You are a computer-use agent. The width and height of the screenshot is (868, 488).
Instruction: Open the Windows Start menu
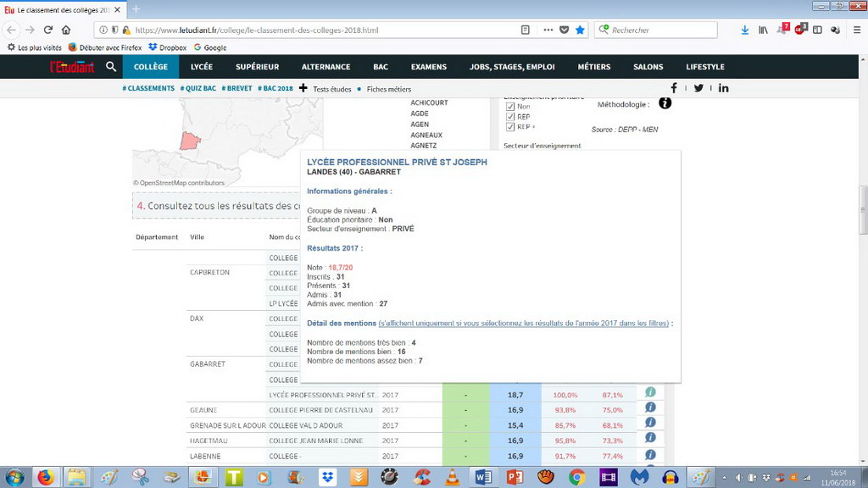[x=14, y=477]
